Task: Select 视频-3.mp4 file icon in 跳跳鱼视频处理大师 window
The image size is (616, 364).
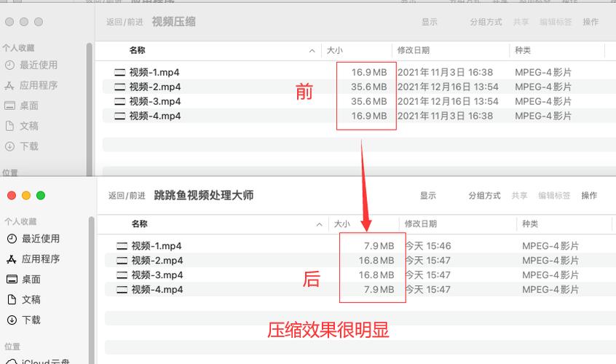Action: (x=122, y=275)
